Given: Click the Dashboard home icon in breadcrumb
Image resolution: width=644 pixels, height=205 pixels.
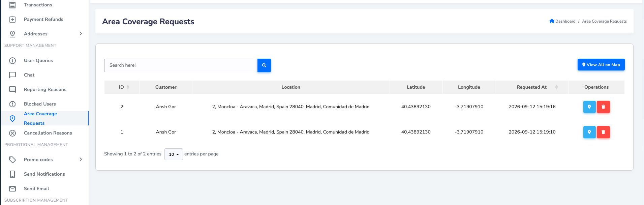Looking at the screenshot, I should pyautogui.click(x=552, y=21).
